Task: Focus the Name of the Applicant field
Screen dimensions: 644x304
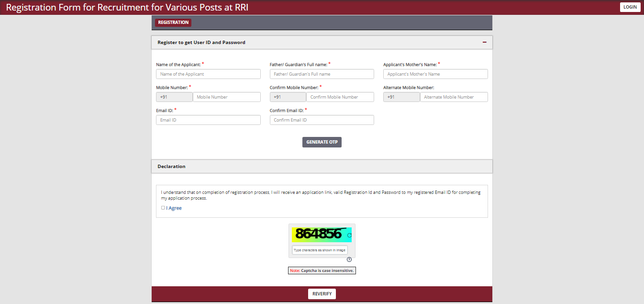Action: (x=208, y=74)
